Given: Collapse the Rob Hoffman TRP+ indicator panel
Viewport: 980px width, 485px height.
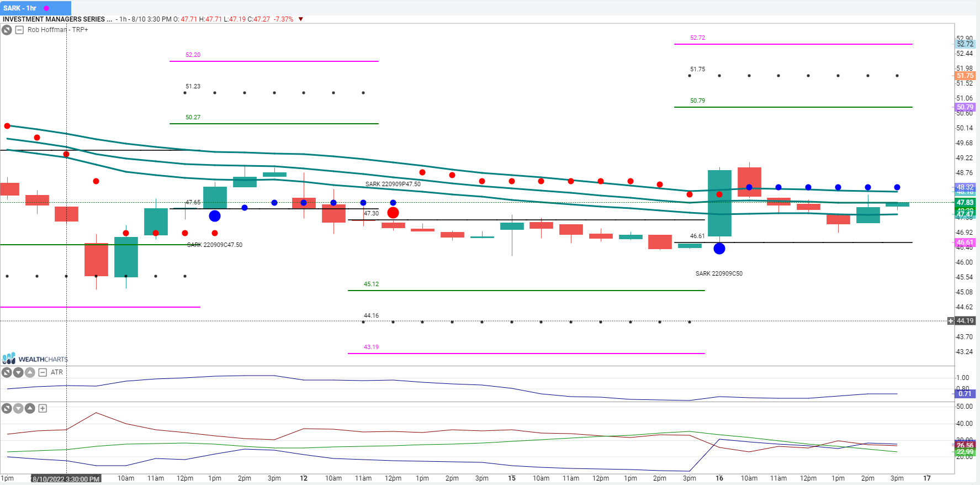Looking at the screenshot, I should pos(19,30).
